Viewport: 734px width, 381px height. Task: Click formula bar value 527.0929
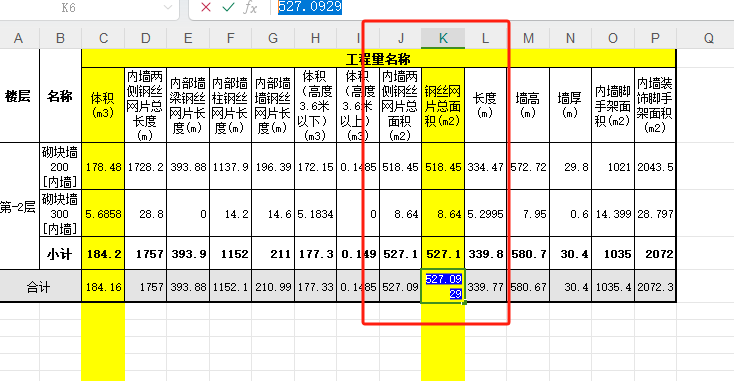pos(310,7)
